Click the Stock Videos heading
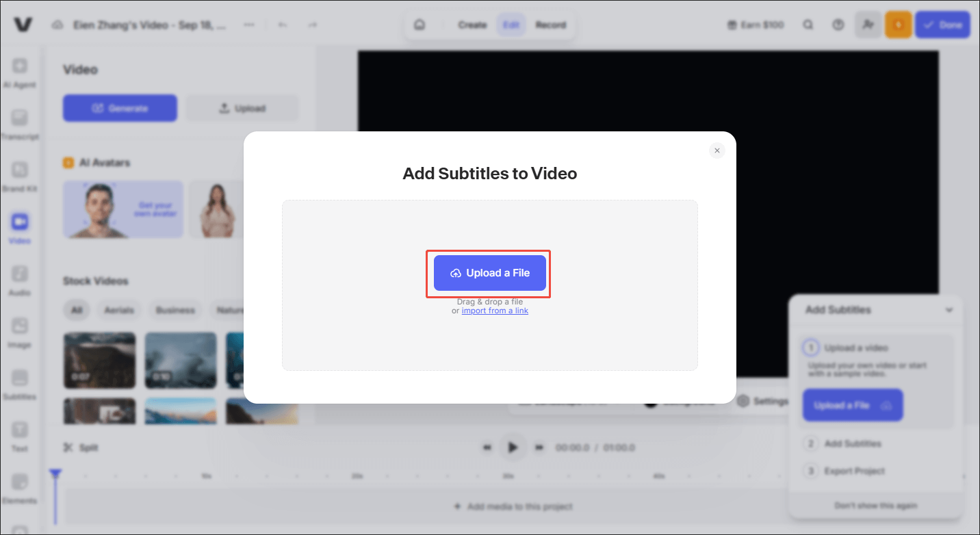Screen dimensions: 980x535 (96, 281)
